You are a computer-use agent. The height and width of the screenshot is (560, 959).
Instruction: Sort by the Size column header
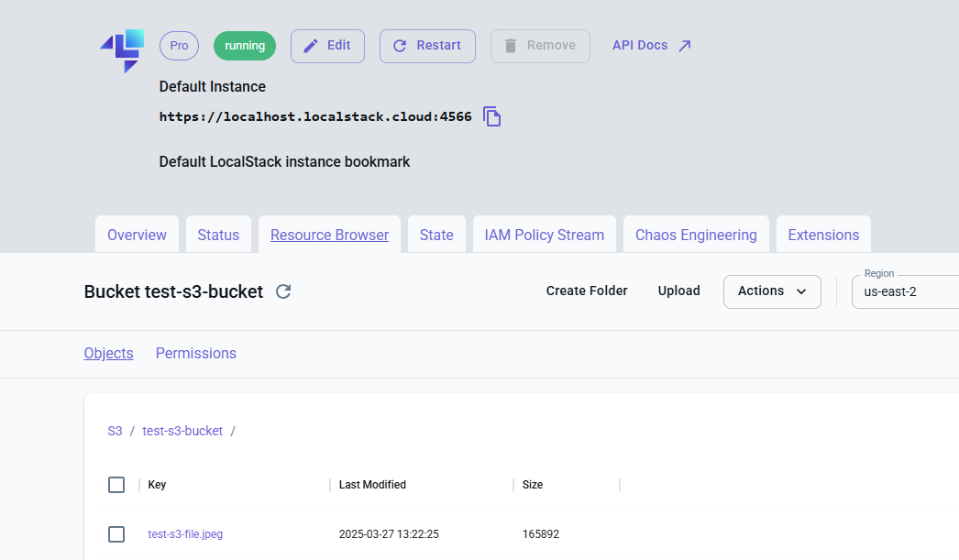(x=533, y=485)
